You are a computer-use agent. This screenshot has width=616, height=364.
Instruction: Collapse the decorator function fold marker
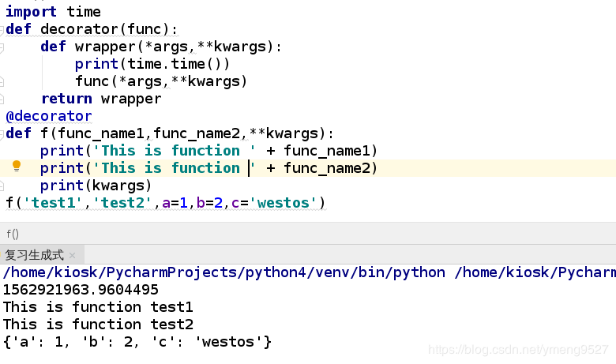2,29
